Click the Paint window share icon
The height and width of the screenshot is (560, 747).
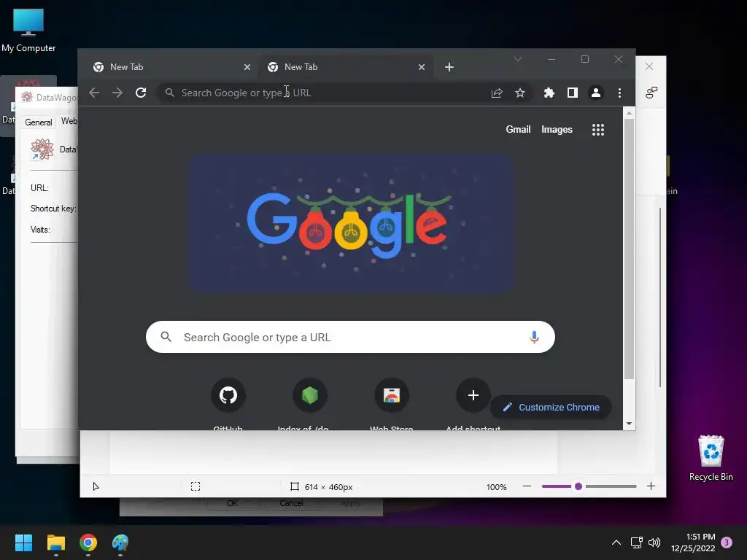click(651, 93)
